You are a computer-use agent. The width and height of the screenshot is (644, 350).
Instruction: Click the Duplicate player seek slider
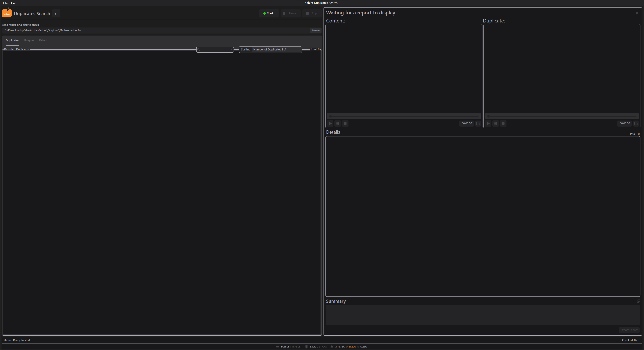[562, 116]
